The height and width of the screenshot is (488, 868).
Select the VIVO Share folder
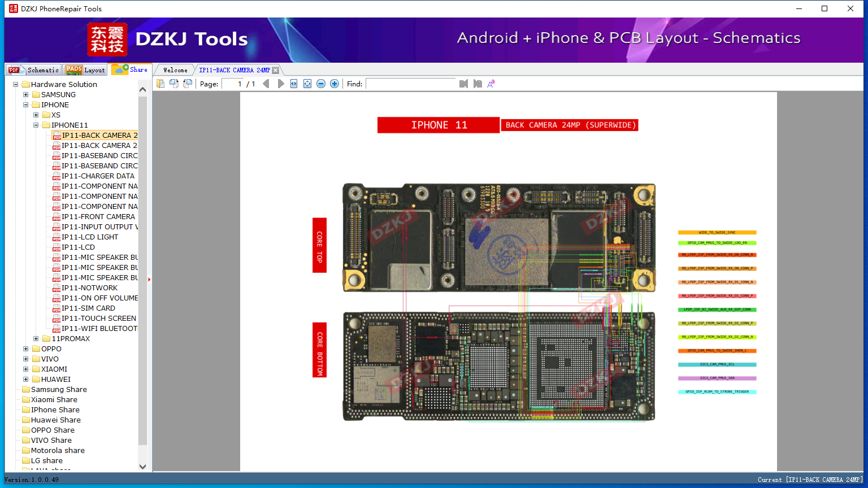(51, 441)
